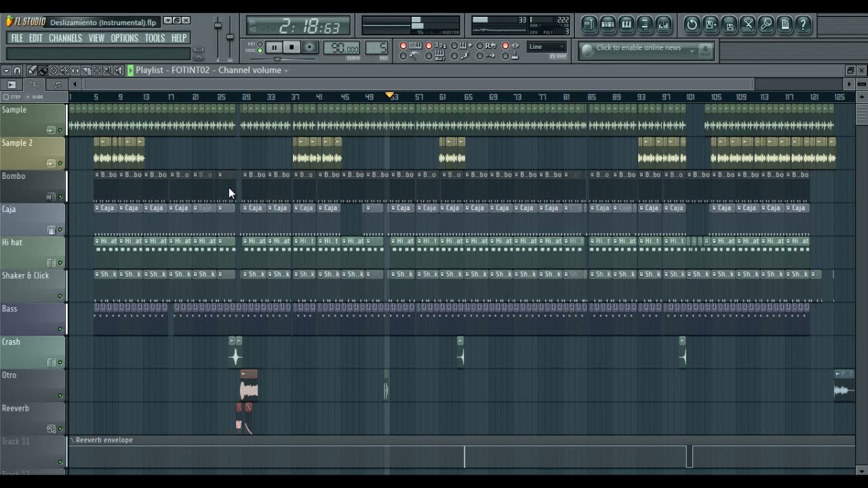Select the dashed-box select tool in playlist
This screenshot has width=868, height=488.
(97, 70)
